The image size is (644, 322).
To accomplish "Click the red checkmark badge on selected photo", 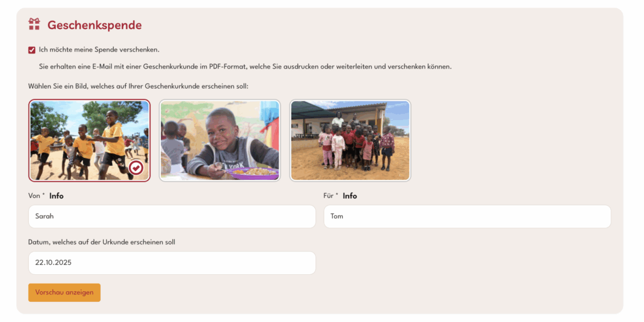I will 136,167.
